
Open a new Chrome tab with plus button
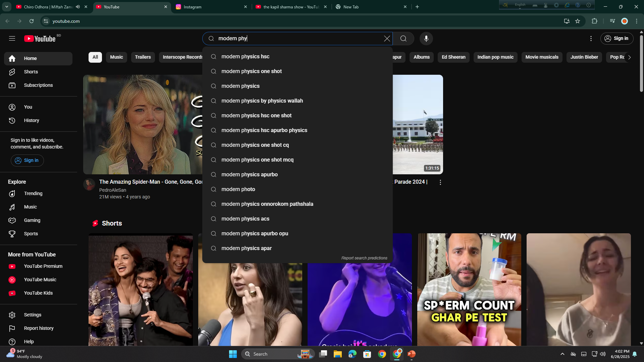[417, 7]
